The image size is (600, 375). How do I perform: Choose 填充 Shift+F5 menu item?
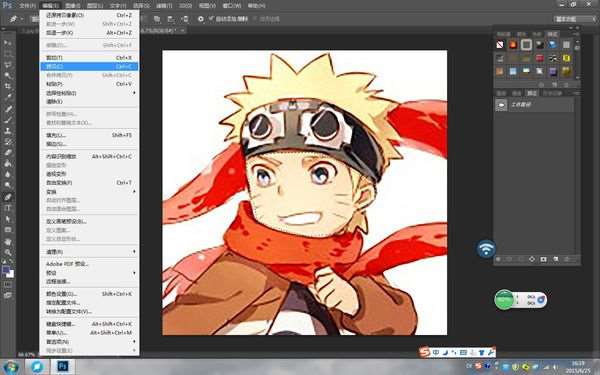(x=89, y=135)
